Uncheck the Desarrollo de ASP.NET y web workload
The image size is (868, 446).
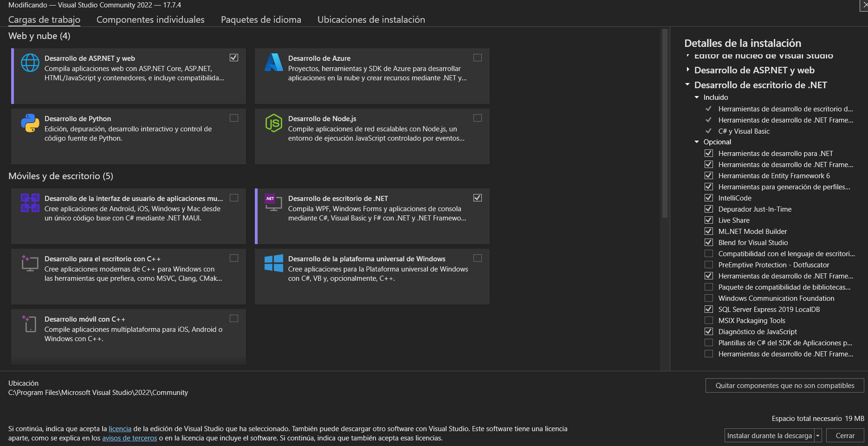click(x=234, y=58)
